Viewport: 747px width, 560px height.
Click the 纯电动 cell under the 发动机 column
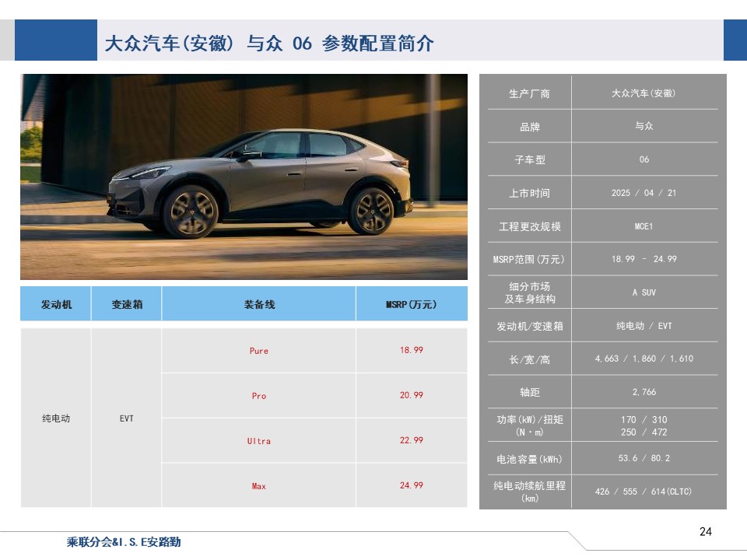(x=56, y=418)
